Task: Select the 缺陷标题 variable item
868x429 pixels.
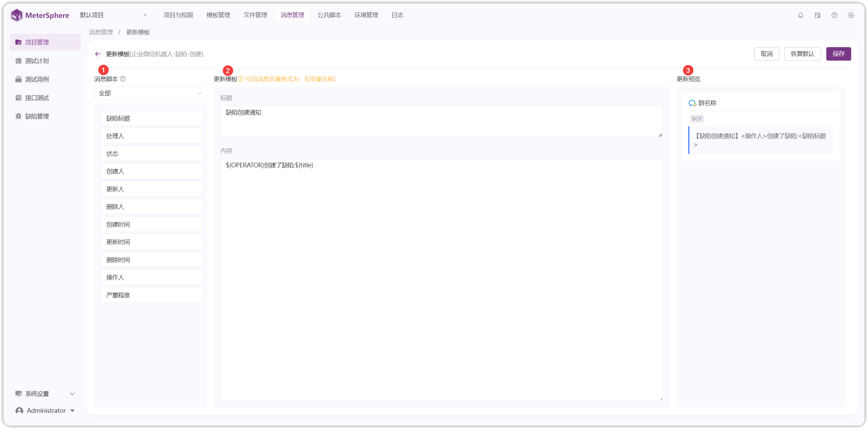Action: coord(152,119)
